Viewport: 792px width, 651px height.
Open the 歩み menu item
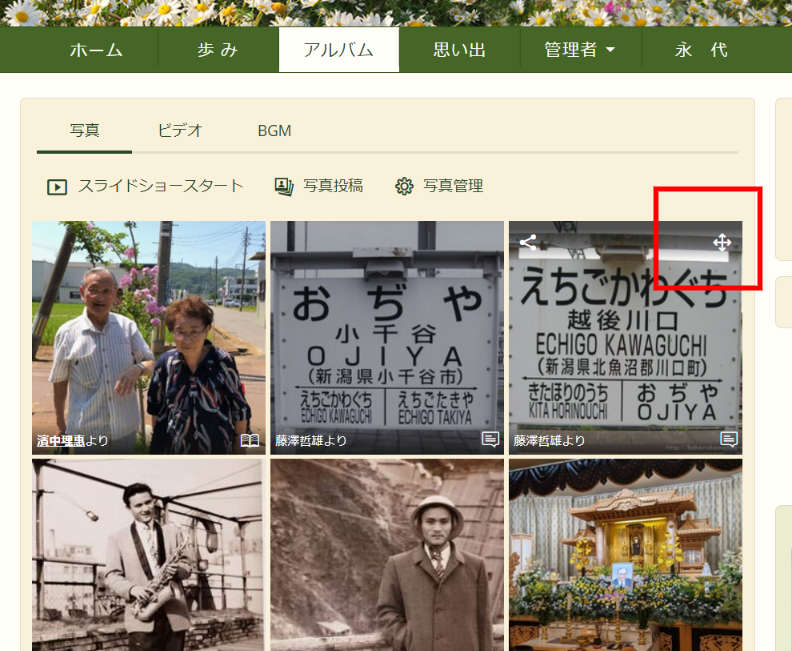218,49
